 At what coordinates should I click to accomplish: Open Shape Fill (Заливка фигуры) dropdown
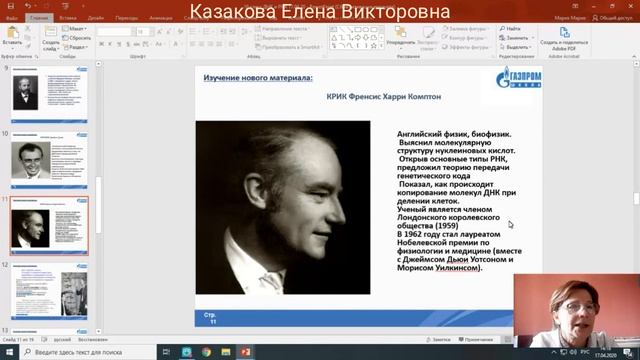click(x=466, y=29)
